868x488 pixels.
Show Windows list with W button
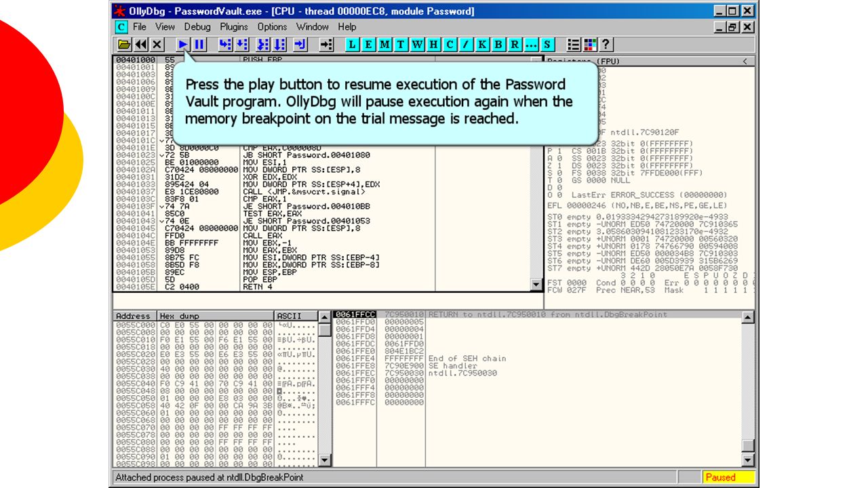pyautogui.click(x=418, y=45)
